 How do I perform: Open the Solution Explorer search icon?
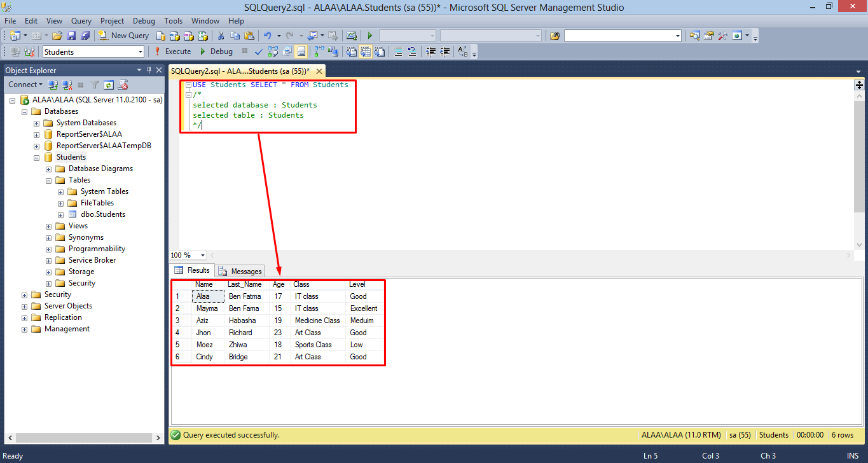[695, 36]
